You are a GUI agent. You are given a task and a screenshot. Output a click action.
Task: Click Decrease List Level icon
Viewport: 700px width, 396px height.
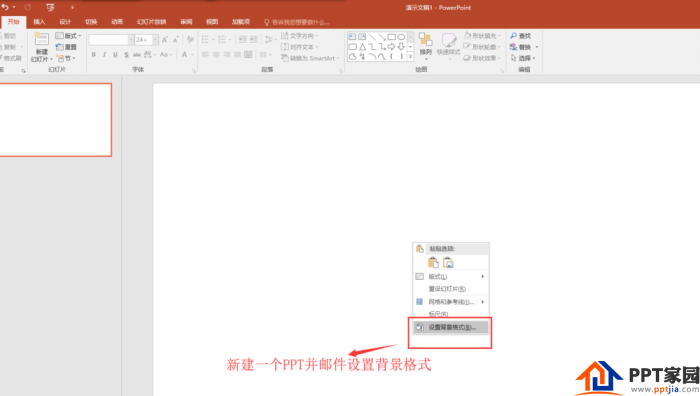242,40
